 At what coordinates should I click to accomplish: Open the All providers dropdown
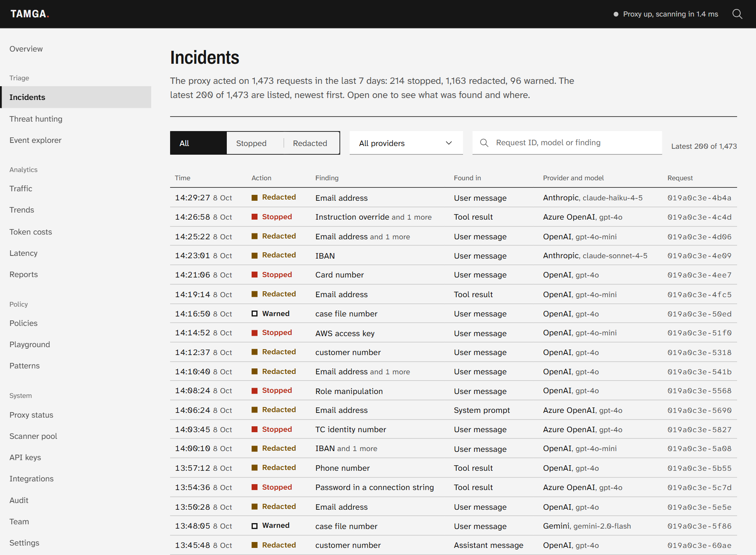tap(406, 143)
